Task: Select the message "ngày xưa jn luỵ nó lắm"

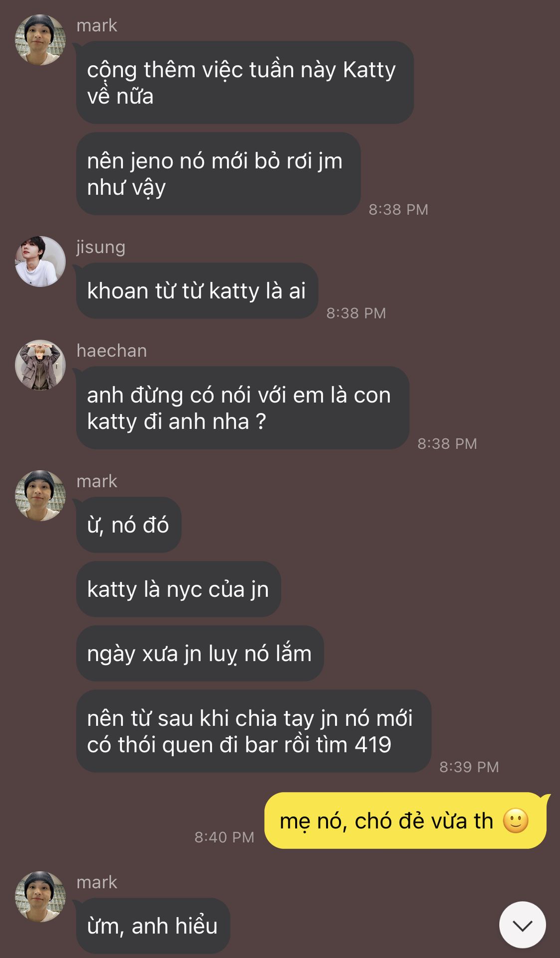Action: [200, 654]
